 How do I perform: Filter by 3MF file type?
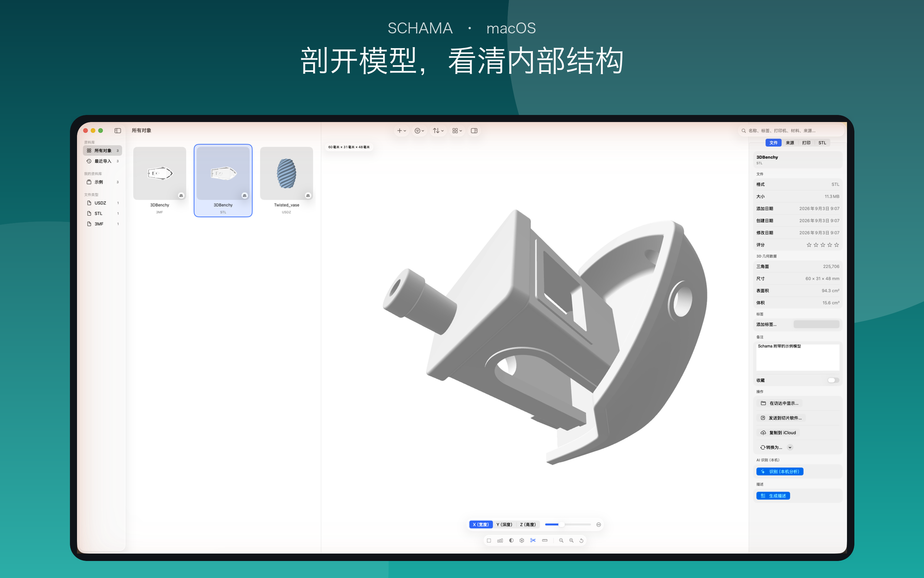(103, 224)
